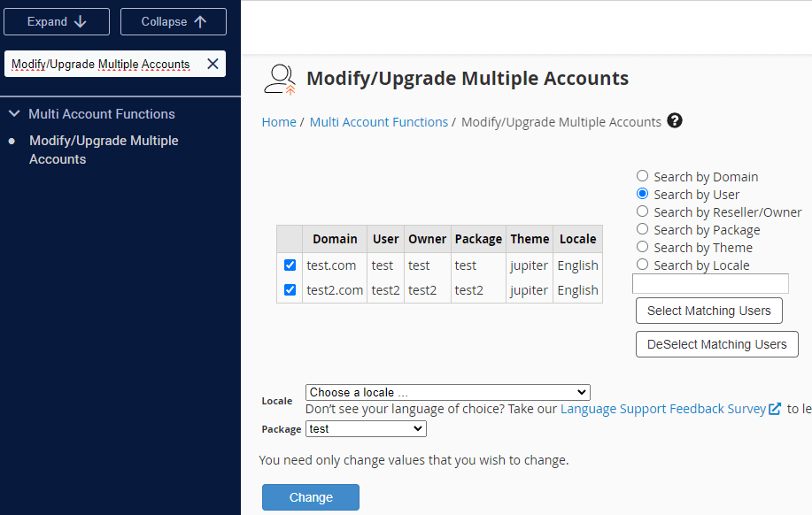Open the Choose a locale dropdown
Screen dimensions: 812x515
pos(447,392)
